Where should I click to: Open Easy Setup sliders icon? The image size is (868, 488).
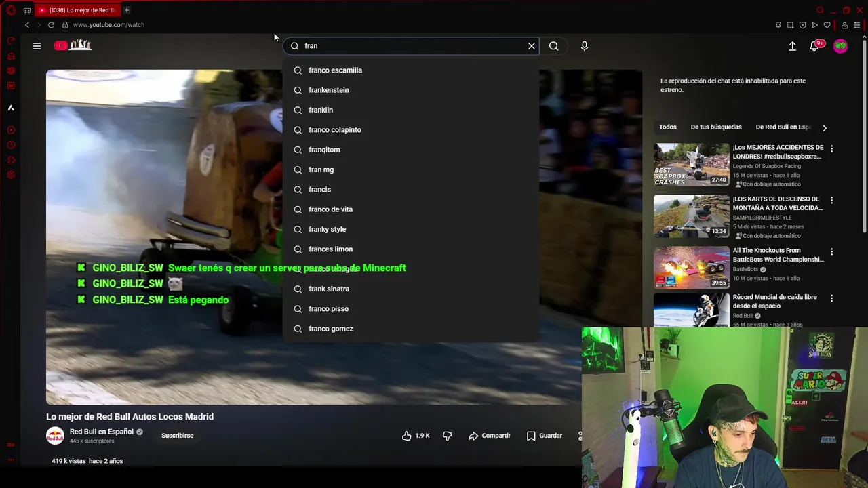[x=856, y=25]
